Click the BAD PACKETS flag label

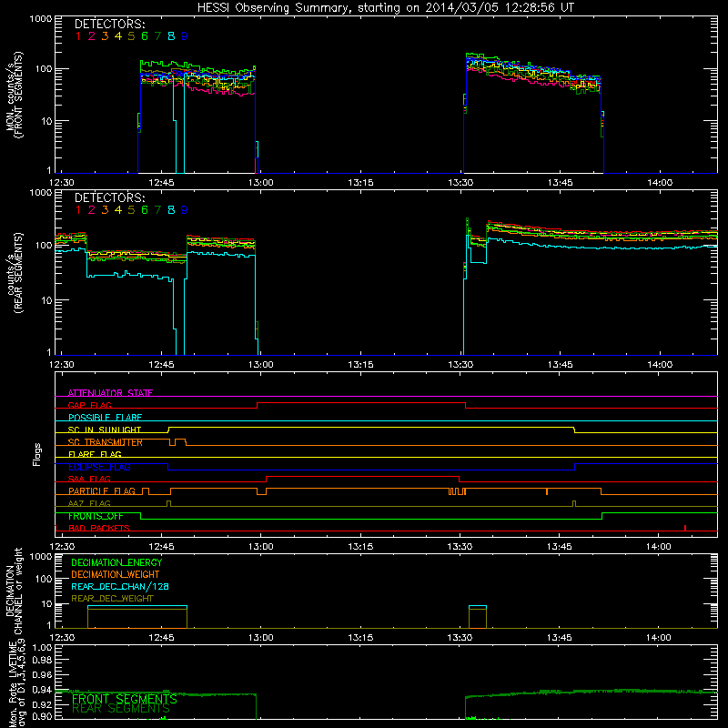[x=99, y=528]
